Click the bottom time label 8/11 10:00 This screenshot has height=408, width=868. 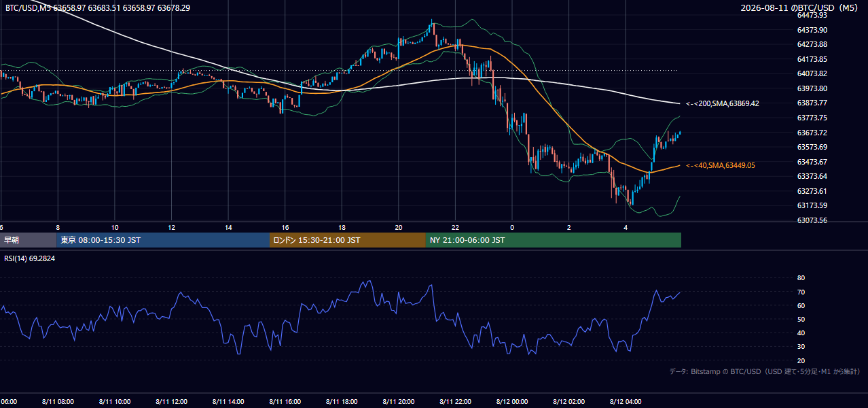(115, 401)
